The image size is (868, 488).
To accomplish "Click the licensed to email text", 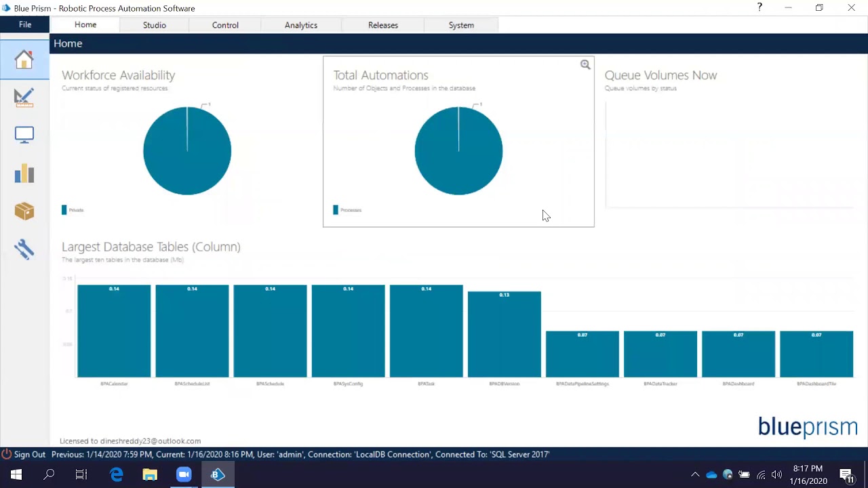I will (x=130, y=441).
